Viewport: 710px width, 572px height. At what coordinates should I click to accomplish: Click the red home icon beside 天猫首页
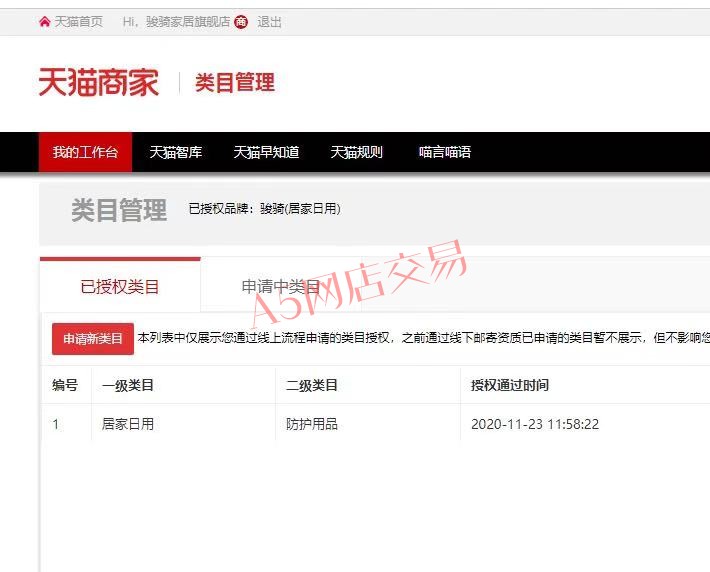click(44, 22)
